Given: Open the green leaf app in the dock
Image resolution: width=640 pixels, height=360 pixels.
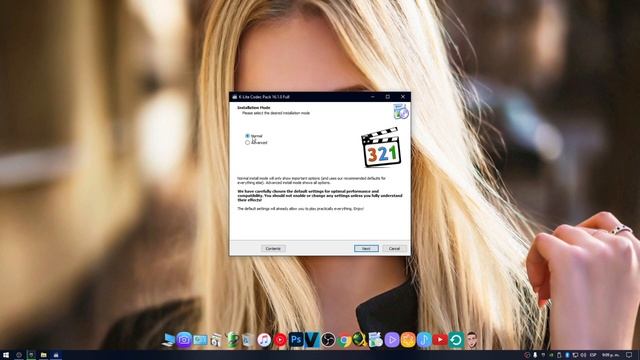Looking at the screenshot, I should click(232, 340).
